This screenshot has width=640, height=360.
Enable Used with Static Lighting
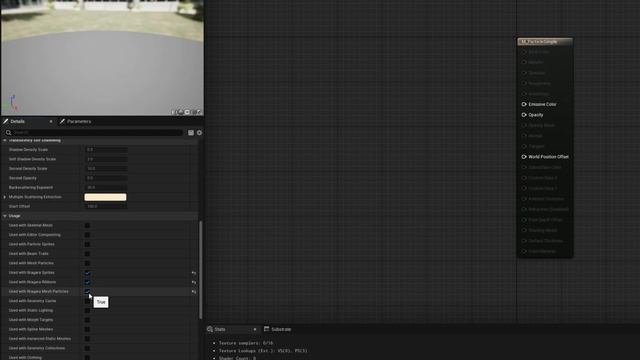click(x=87, y=310)
